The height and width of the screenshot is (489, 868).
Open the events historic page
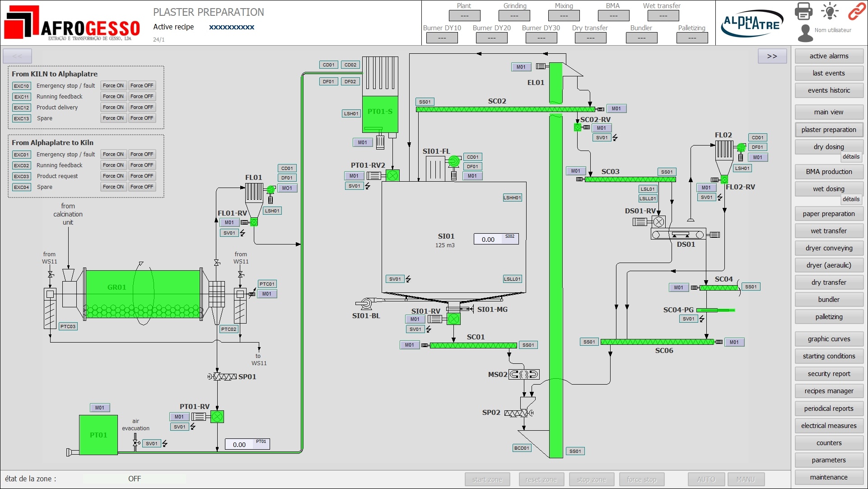coord(829,90)
